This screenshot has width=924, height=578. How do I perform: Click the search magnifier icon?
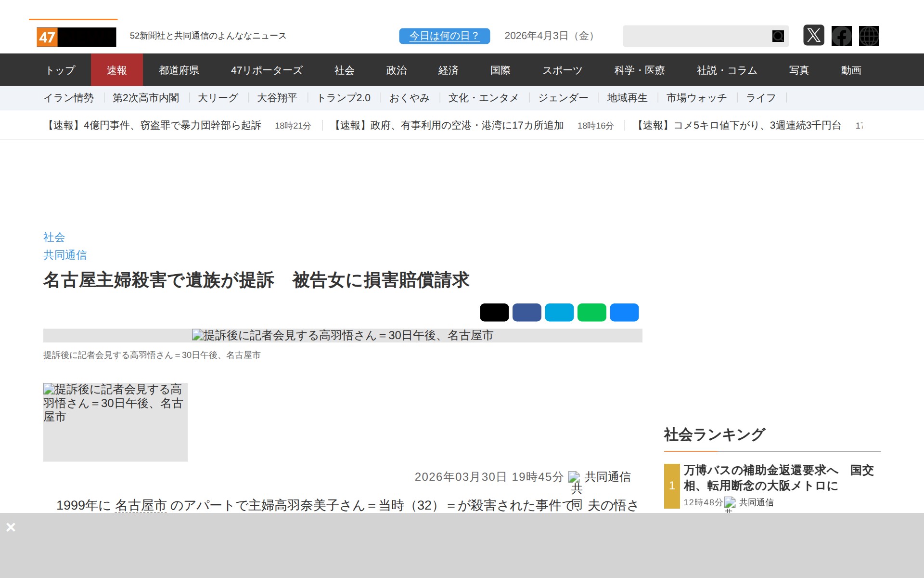[x=778, y=36]
